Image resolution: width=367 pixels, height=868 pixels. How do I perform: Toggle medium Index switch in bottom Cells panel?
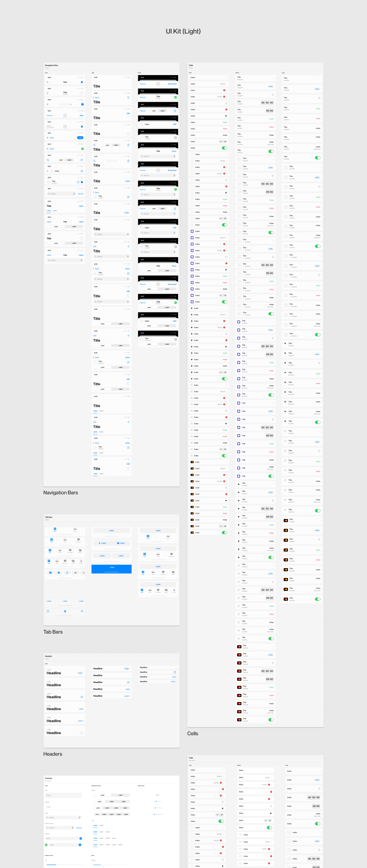tap(270, 828)
